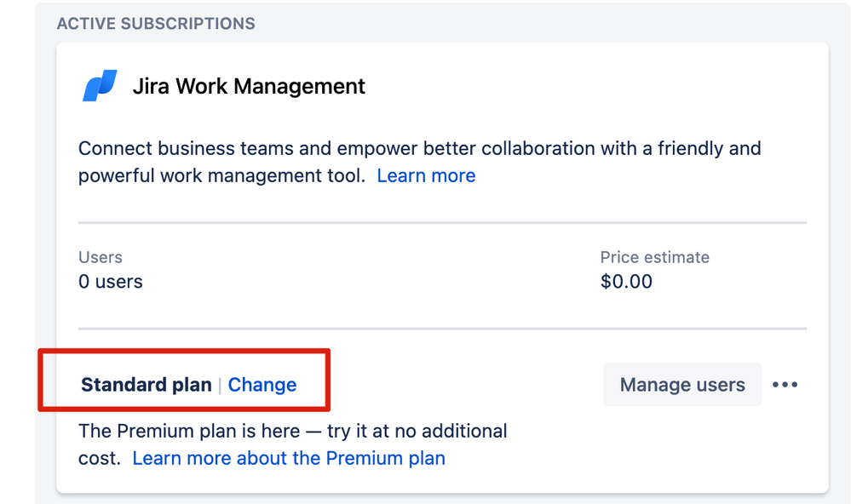The width and height of the screenshot is (851, 504).
Task: Click the vertical separator beside Standard plan
Action: tap(220, 385)
